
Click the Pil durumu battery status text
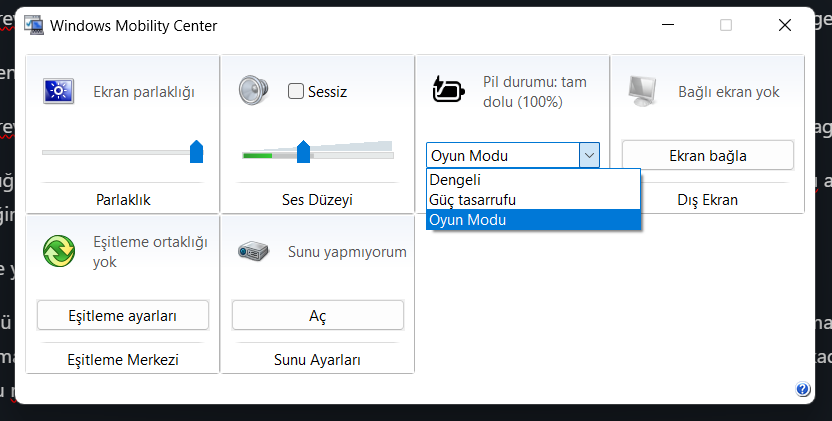pyautogui.click(x=535, y=91)
